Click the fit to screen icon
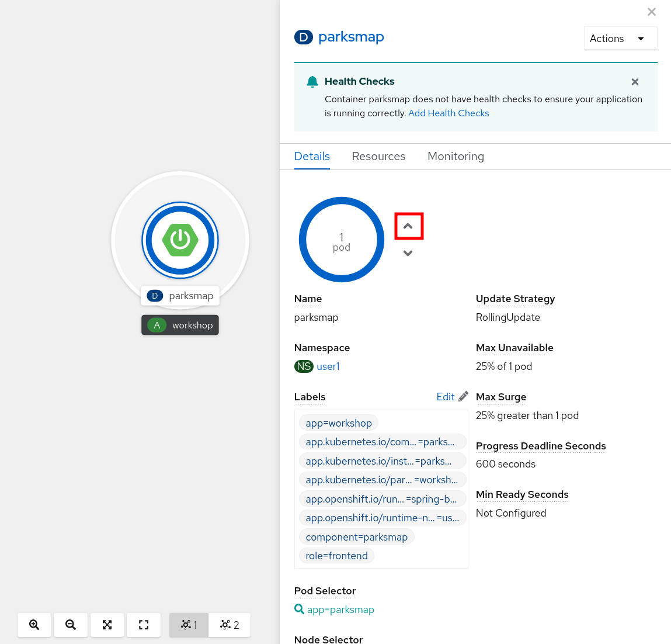The width and height of the screenshot is (671, 644). coord(107,625)
